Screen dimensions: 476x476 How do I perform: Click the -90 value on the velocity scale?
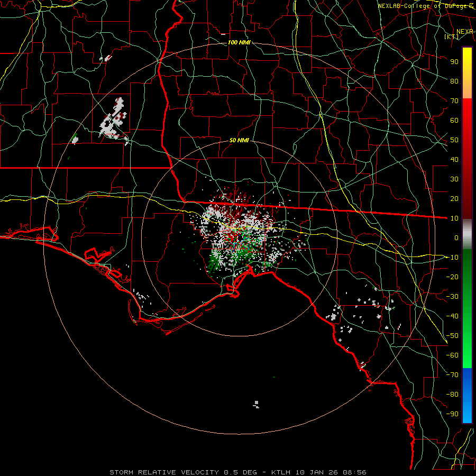coord(452,414)
